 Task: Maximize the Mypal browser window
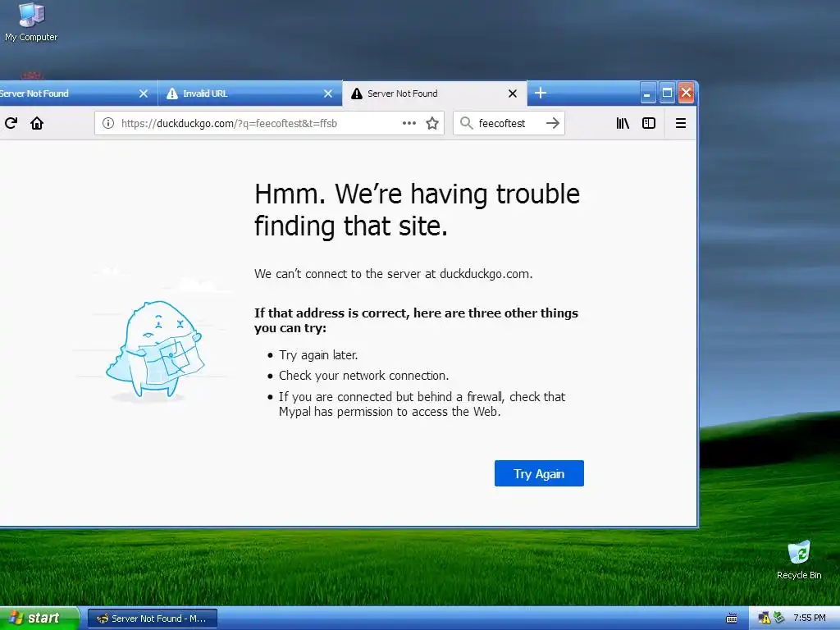coord(667,94)
